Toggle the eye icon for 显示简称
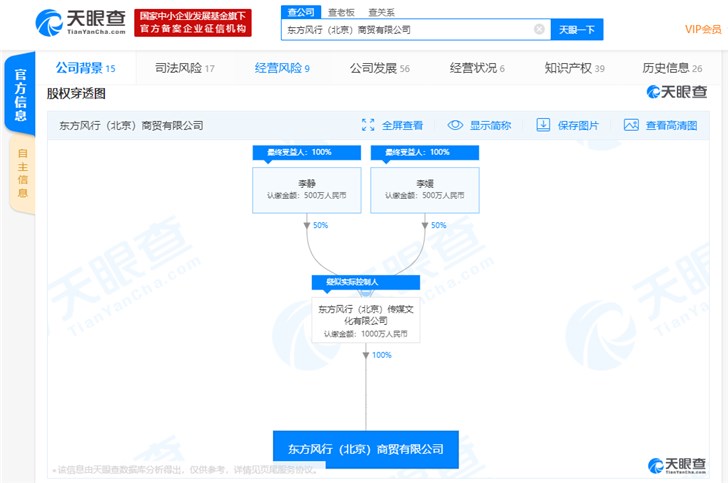The width and height of the screenshot is (728, 483). 455,125
